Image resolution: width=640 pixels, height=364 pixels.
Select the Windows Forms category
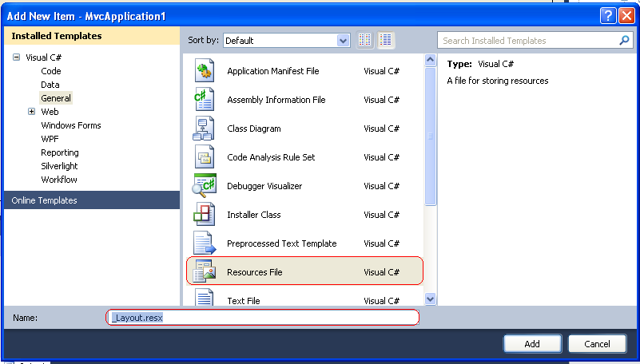pos(71,125)
